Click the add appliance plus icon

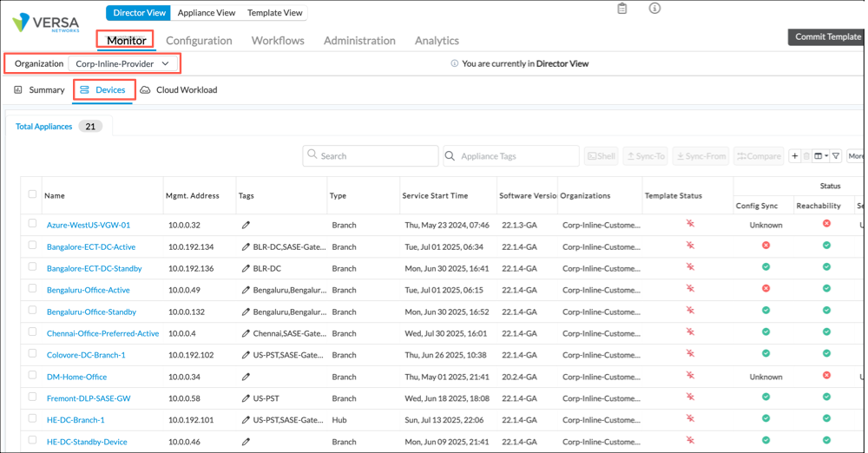(x=794, y=156)
